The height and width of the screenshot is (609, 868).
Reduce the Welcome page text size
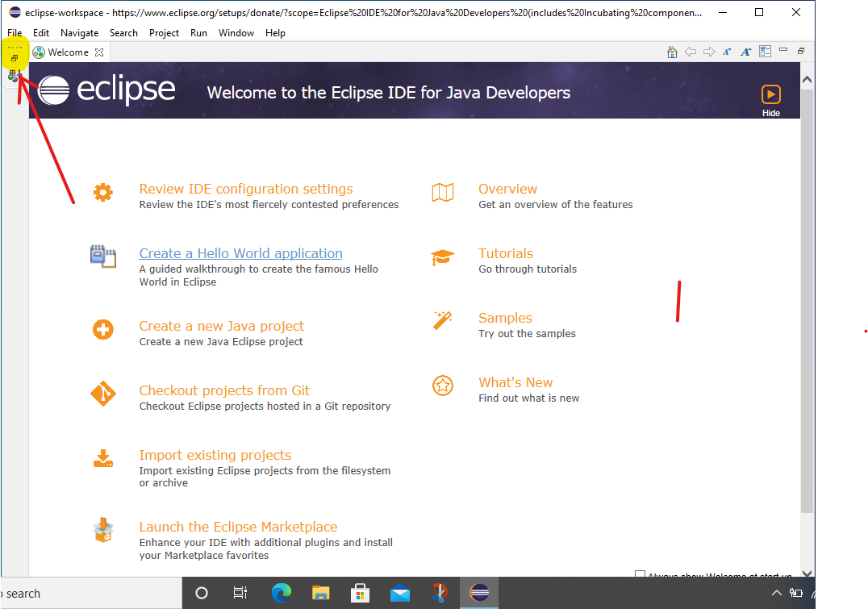[727, 51]
